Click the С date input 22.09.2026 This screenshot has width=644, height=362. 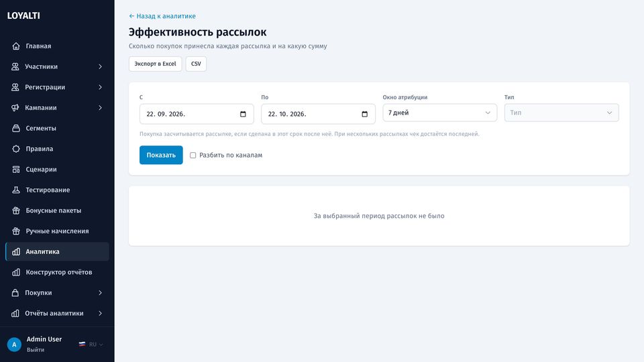pos(197,114)
